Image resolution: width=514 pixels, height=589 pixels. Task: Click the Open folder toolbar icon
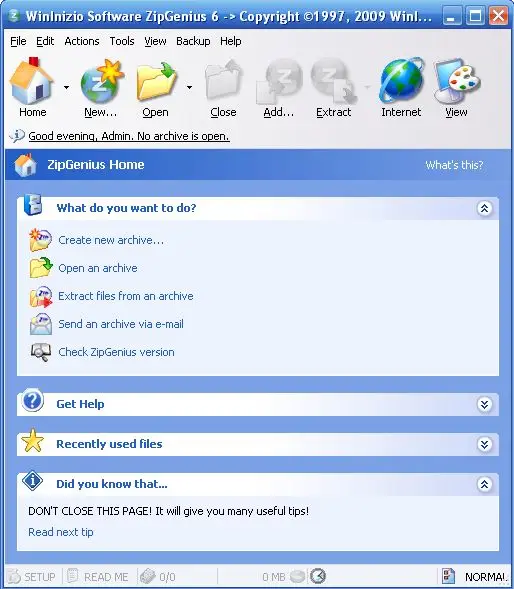pyautogui.click(x=156, y=81)
